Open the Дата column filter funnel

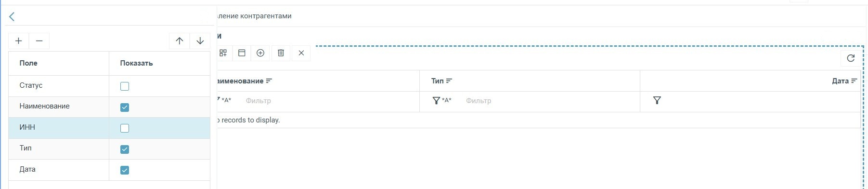tap(657, 100)
